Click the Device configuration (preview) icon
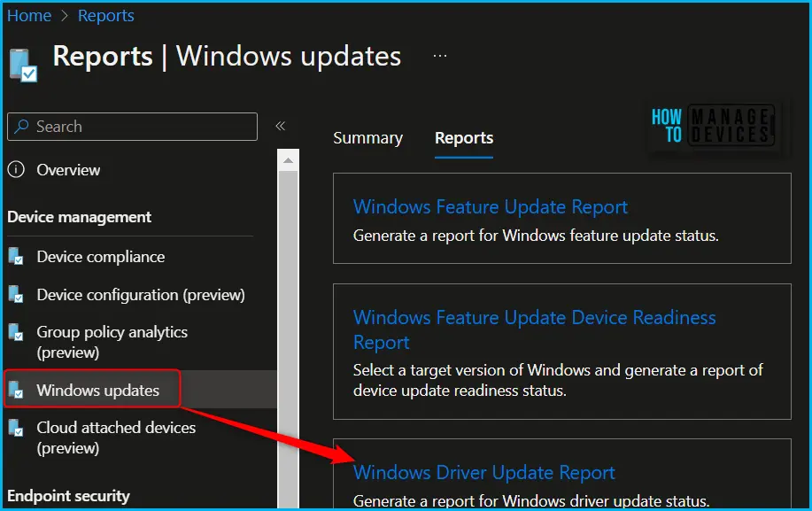 [16, 295]
